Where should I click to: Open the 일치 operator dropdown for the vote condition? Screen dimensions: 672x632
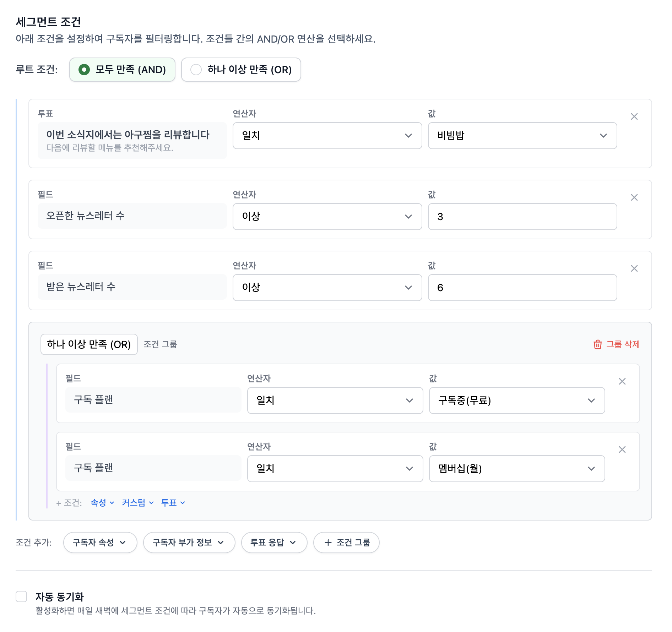[327, 136]
